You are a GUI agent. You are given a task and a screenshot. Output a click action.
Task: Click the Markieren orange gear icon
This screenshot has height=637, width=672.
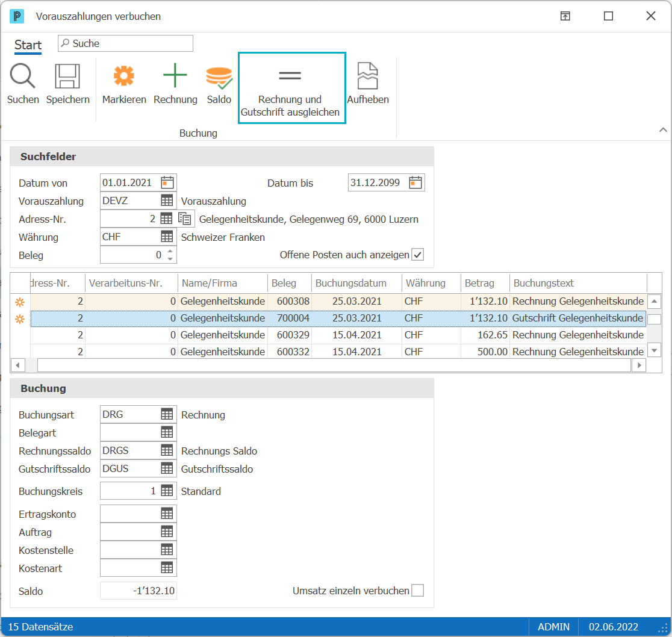point(124,76)
